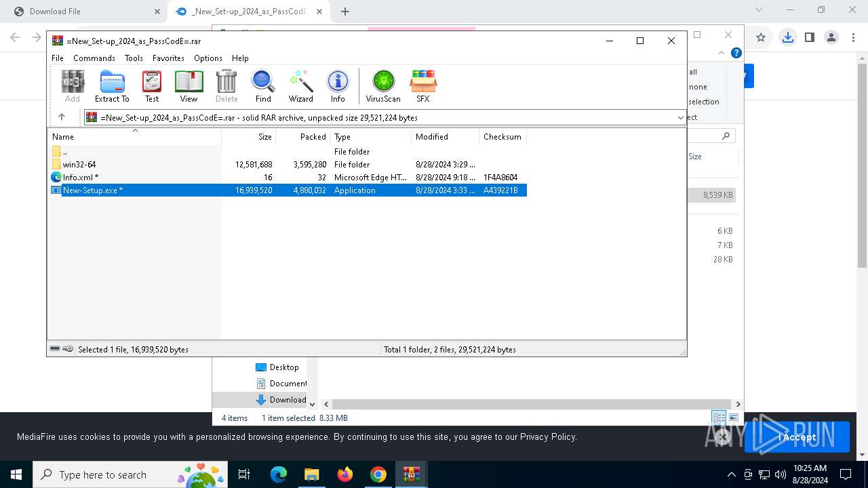
Task: Click the drive icon in WinRAR status bar
Action: [x=55, y=349]
